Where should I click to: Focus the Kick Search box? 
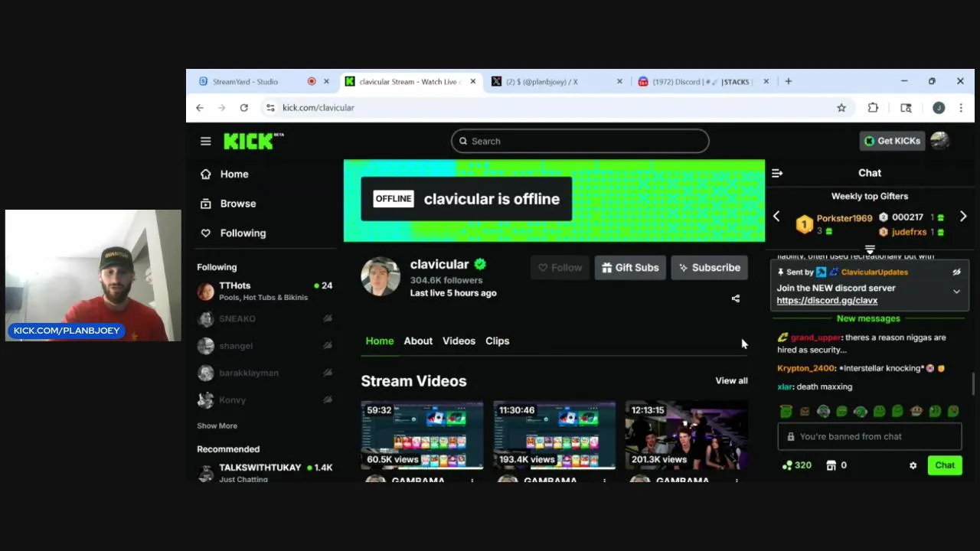[580, 141]
